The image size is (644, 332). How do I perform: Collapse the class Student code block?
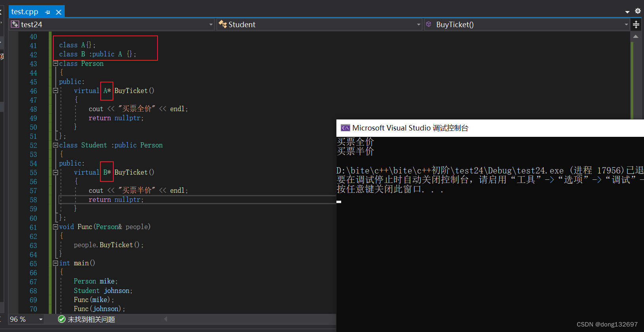coord(56,145)
